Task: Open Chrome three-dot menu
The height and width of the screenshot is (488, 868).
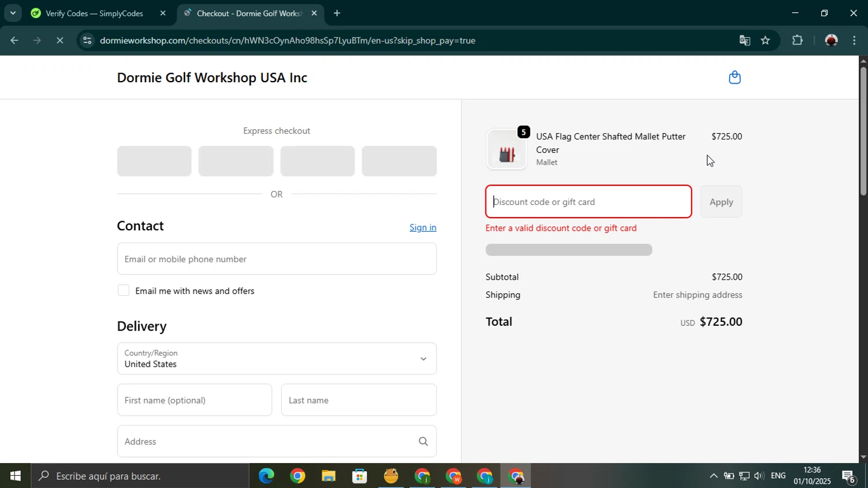Action: pos(854,41)
